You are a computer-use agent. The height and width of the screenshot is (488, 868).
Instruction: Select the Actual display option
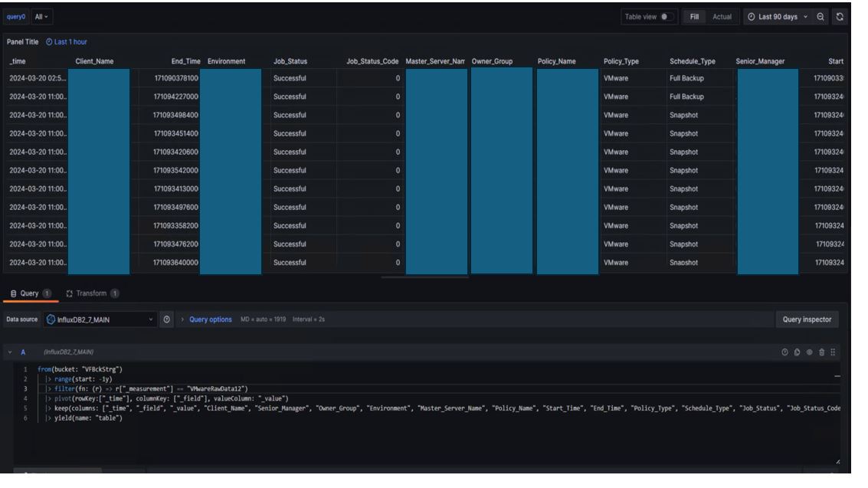(x=722, y=16)
